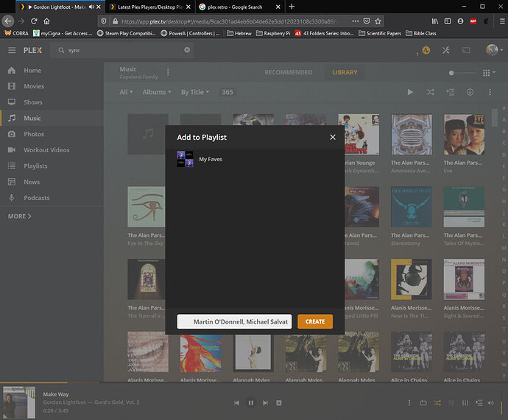Open the Albums type dropdown
Viewport: 508px width, 420px height.
pos(157,92)
